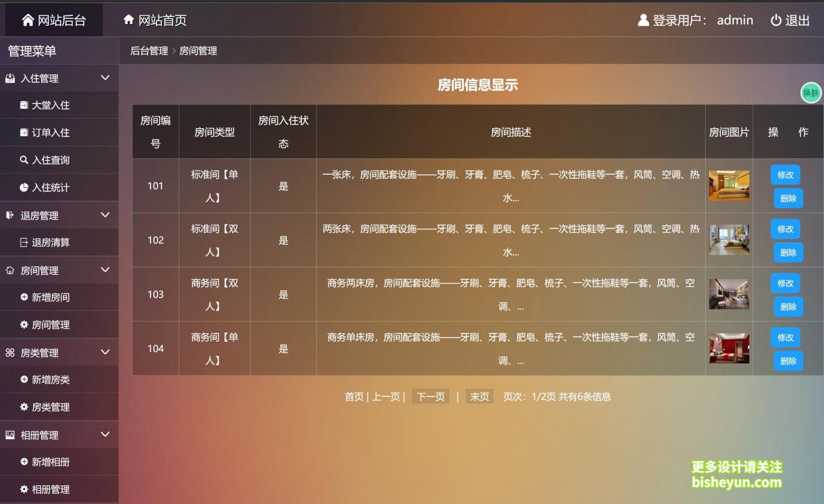Click the 退房清算 icon
This screenshot has height=504, width=824.
pos(24,242)
